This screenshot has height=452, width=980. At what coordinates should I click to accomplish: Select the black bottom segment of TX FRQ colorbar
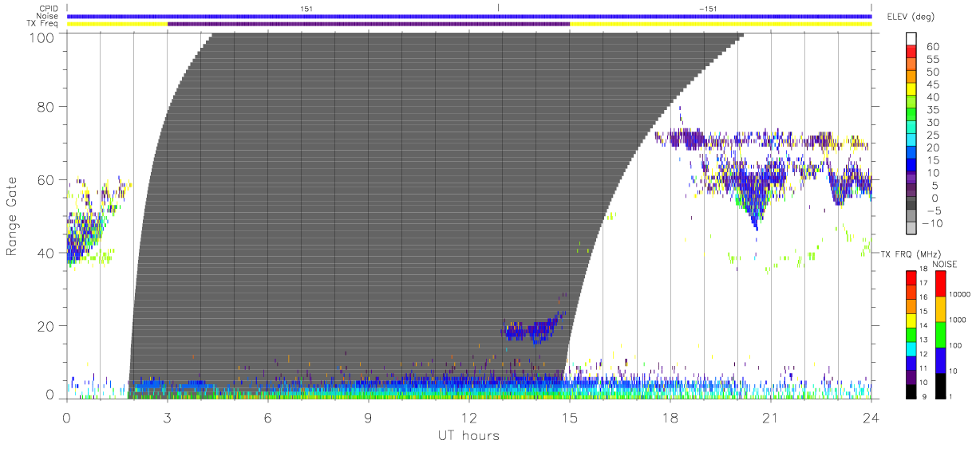tap(911, 391)
